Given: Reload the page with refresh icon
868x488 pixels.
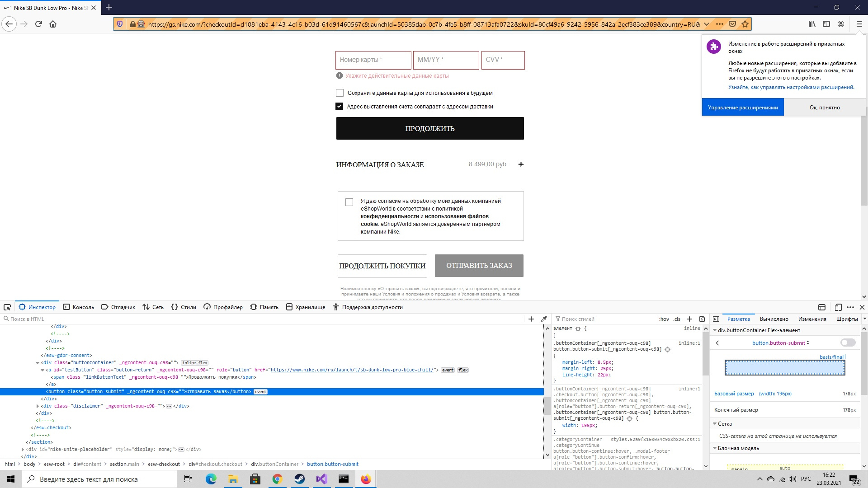Looking at the screenshot, I should click(38, 24).
